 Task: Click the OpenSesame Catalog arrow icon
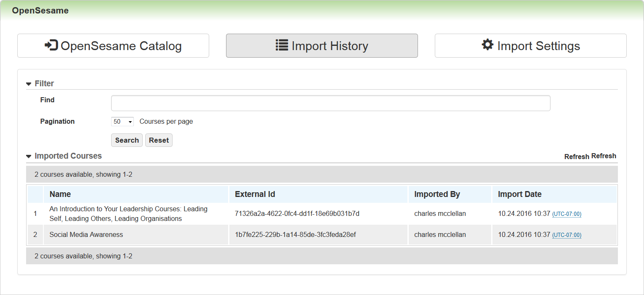[51, 45]
